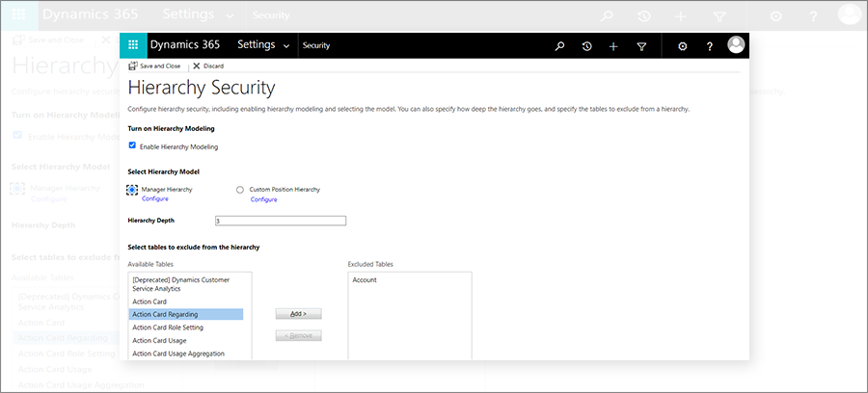Open history icon in background window header

(x=644, y=16)
